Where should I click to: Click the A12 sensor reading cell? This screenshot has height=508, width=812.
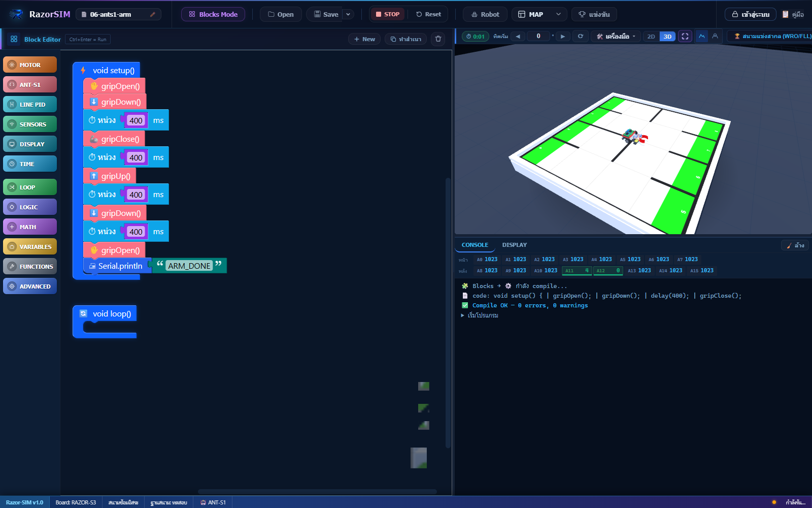click(x=608, y=271)
